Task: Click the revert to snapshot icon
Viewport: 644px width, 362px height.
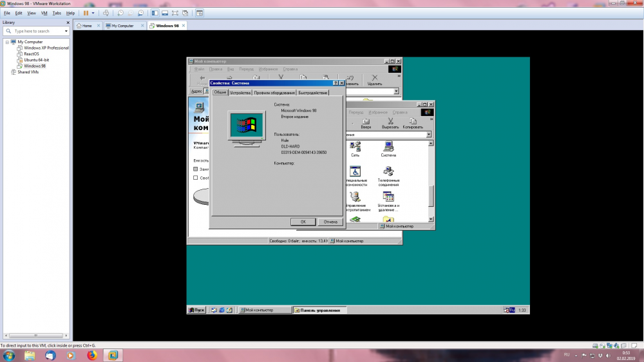Action: 131,13
